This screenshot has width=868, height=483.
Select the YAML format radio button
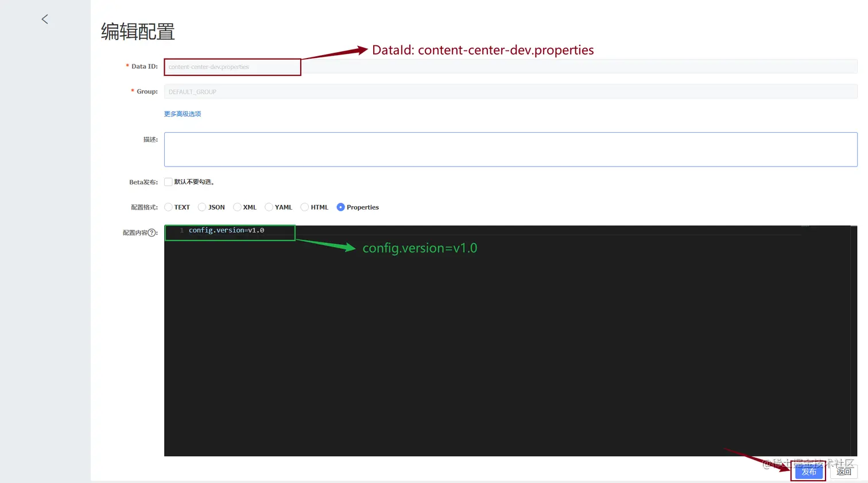pyautogui.click(x=269, y=207)
